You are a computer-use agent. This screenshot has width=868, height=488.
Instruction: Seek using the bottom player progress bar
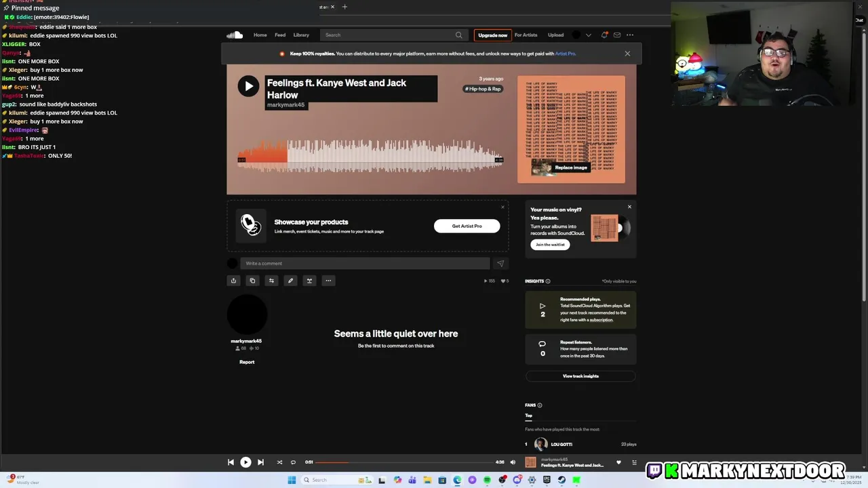click(404, 462)
